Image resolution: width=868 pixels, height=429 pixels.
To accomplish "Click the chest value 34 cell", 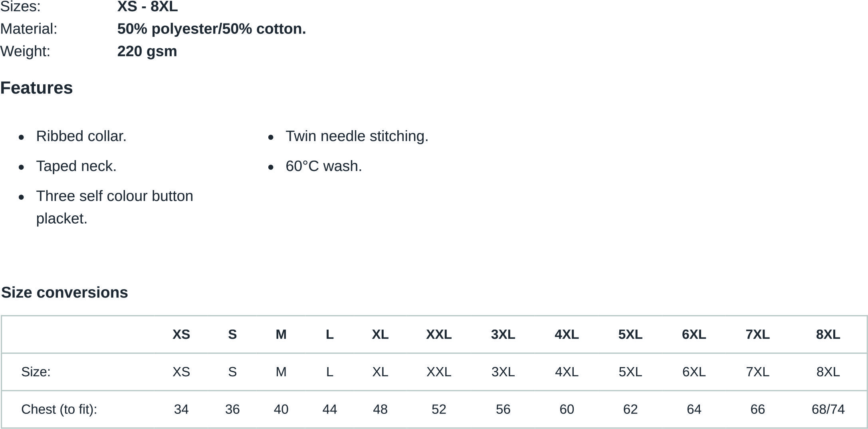I will click(181, 409).
